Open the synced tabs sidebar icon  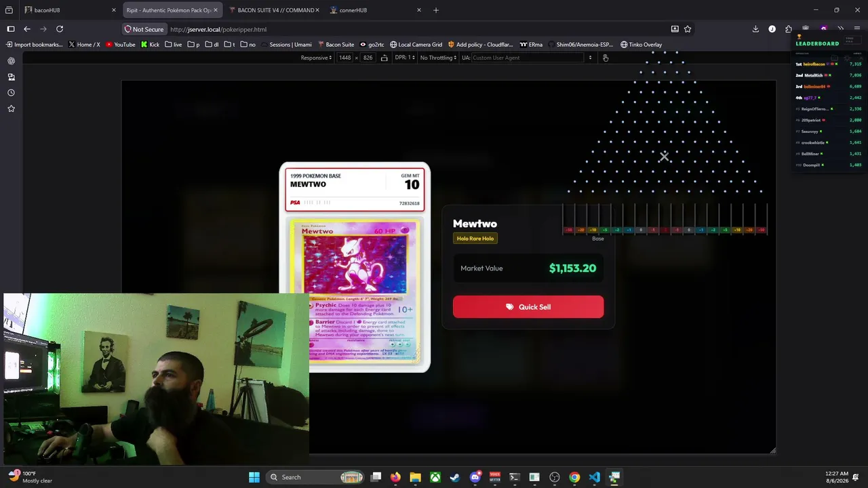click(11, 77)
